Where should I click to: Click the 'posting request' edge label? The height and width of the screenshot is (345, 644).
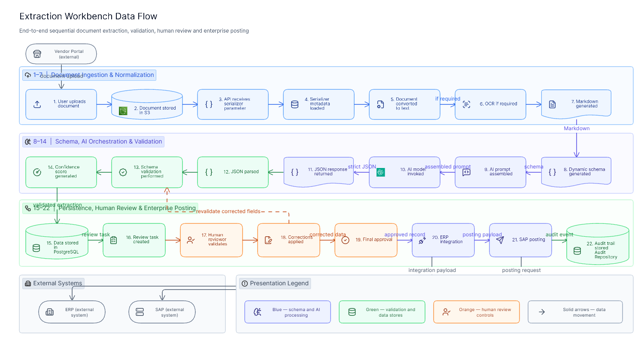coord(521,270)
